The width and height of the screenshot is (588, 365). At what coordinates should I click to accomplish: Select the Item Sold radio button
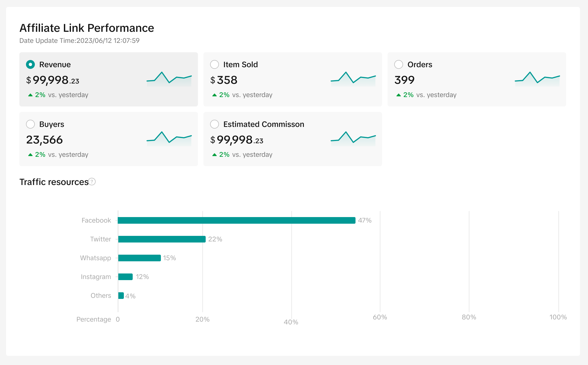tap(215, 64)
